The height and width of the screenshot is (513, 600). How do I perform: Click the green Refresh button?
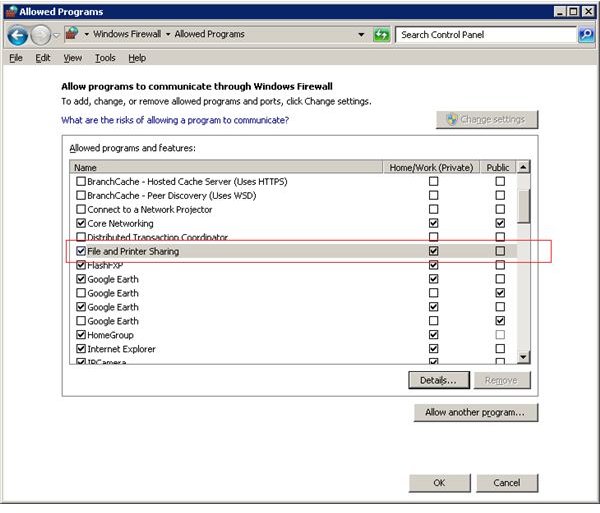[x=381, y=35]
